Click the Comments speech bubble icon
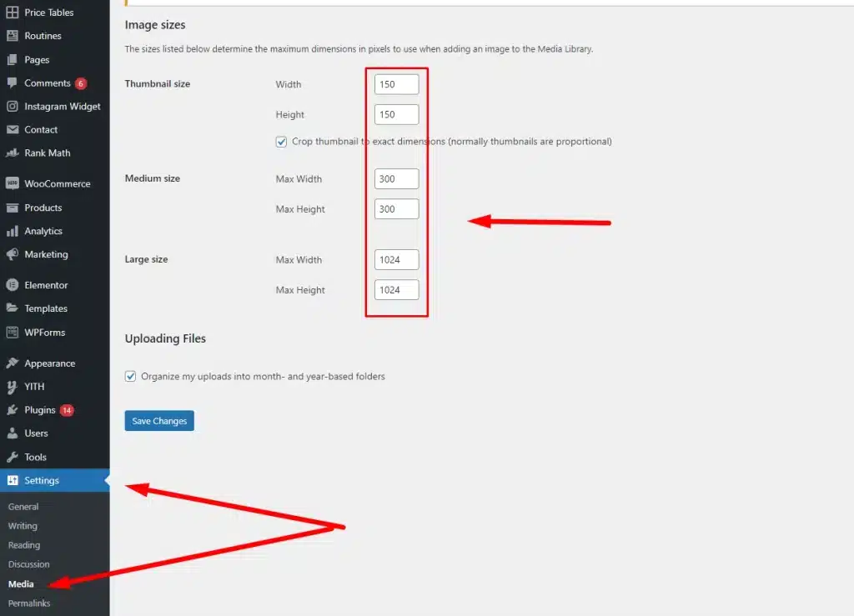Image resolution: width=854 pixels, height=616 pixels. point(12,83)
